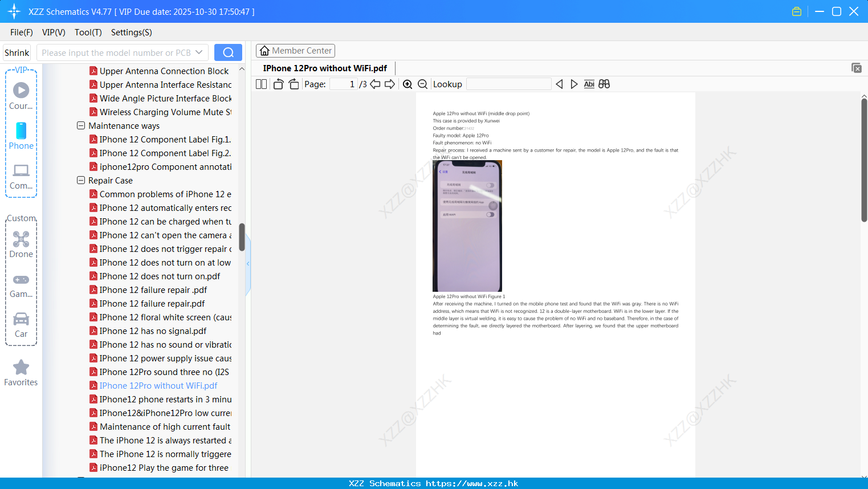This screenshot has height=489, width=868.
Task: Open Wide Angle Picture Interface Block file
Action: pos(161,98)
